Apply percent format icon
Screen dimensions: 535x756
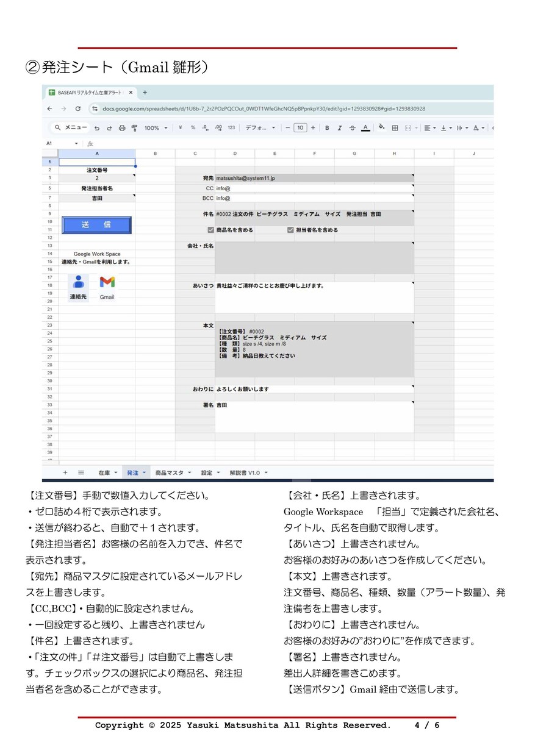tap(193, 128)
